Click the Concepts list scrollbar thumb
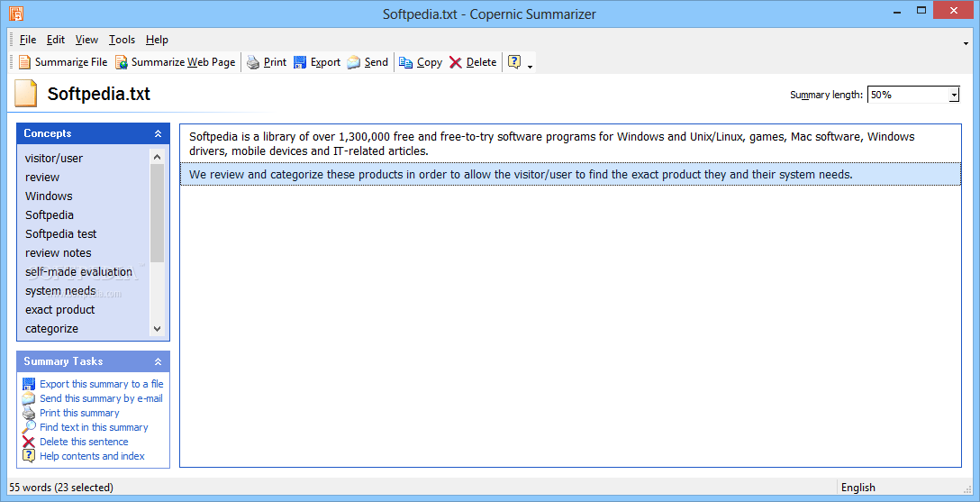The width and height of the screenshot is (980, 502). pos(157,214)
